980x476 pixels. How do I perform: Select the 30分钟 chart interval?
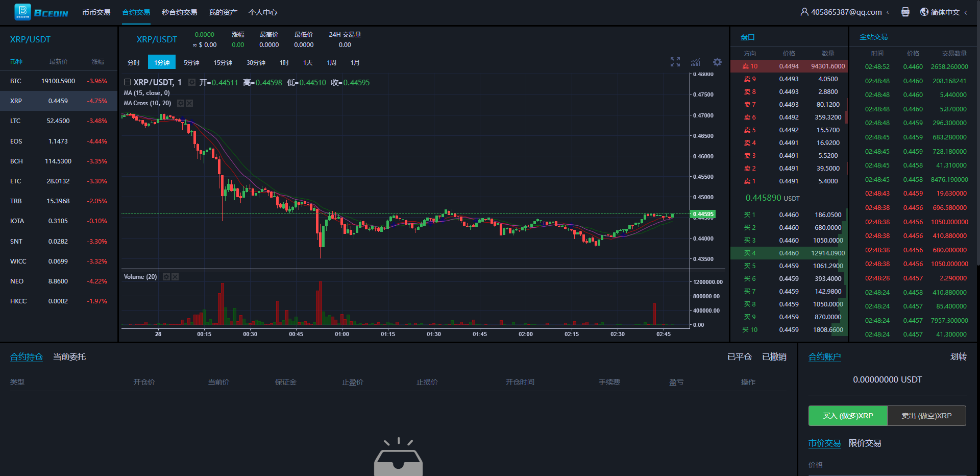pos(256,62)
